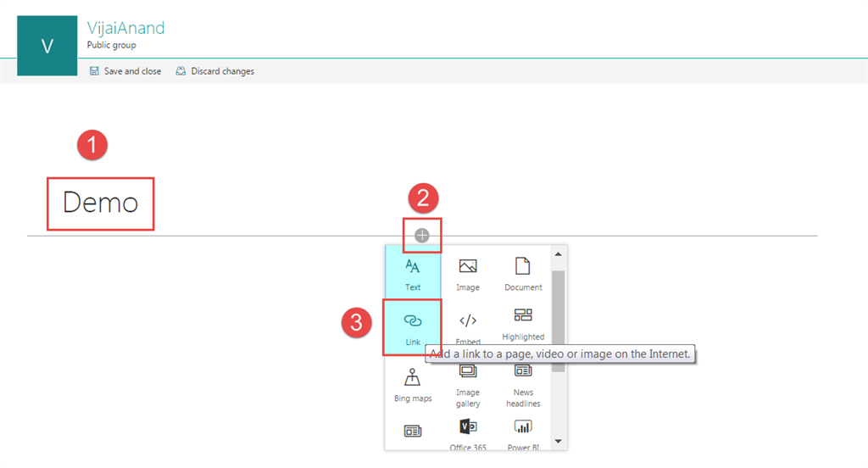Click the Demo page title field
Screen dimensions: 868x468
pos(100,203)
